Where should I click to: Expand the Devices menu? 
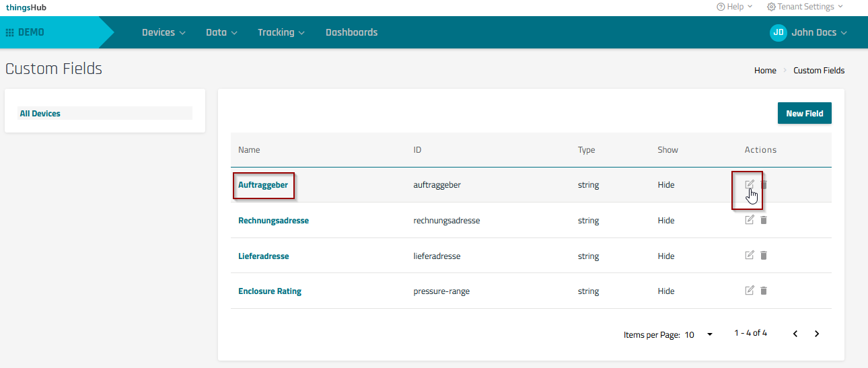[x=164, y=32]
